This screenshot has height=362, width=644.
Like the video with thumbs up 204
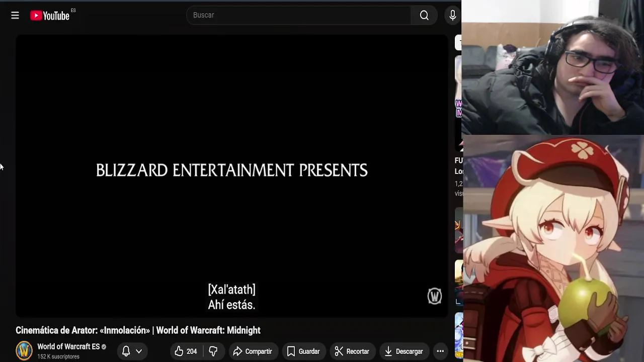click(186, 351)
